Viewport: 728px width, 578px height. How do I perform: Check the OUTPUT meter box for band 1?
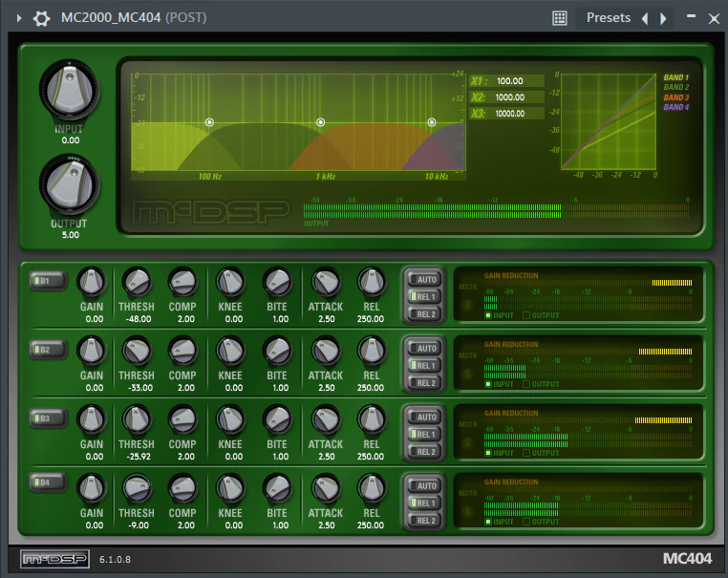pos(526,315)
